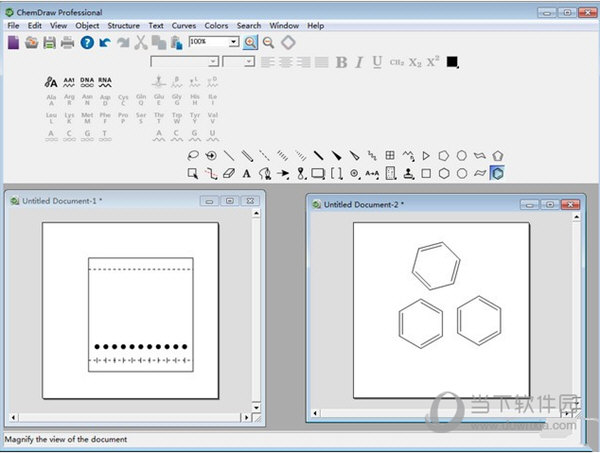
Task: Select the Lasso tool
Action: (x=192, y=156)
